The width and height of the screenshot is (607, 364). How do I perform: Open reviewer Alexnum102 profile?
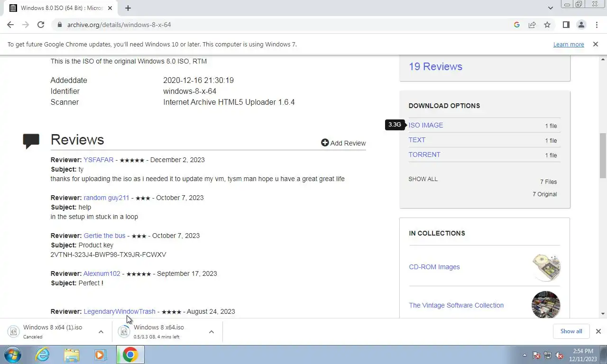(102, 273)
